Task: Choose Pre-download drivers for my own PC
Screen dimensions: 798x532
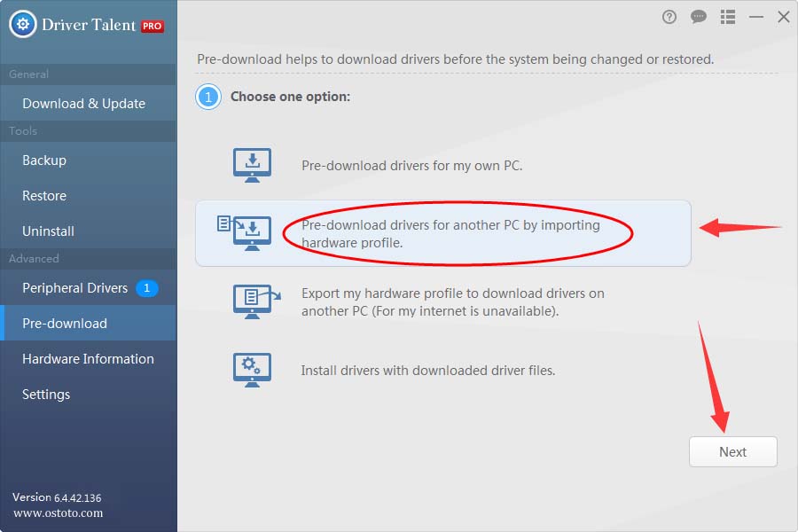Action: tap(442, 166)
